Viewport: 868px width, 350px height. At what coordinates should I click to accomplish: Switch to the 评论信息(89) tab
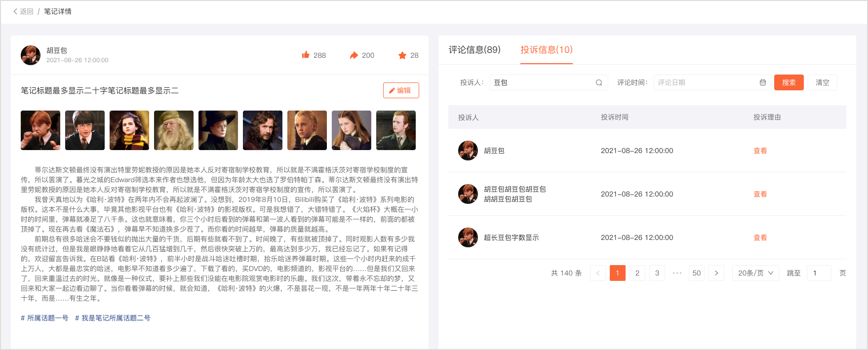click(x=474, y=50)
